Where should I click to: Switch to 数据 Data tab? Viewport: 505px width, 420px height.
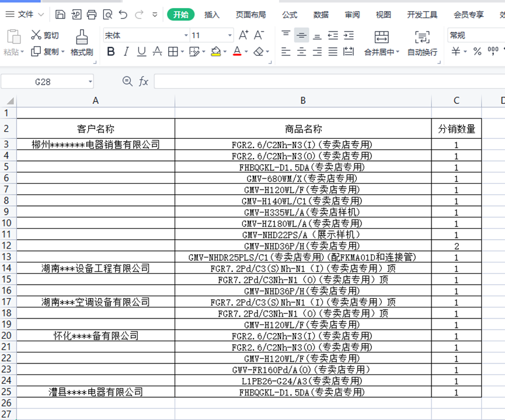click(x=321, y=15)
